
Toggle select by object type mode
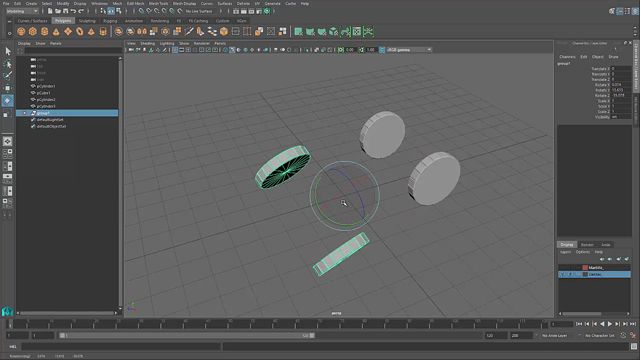click(x=111, y=11)
